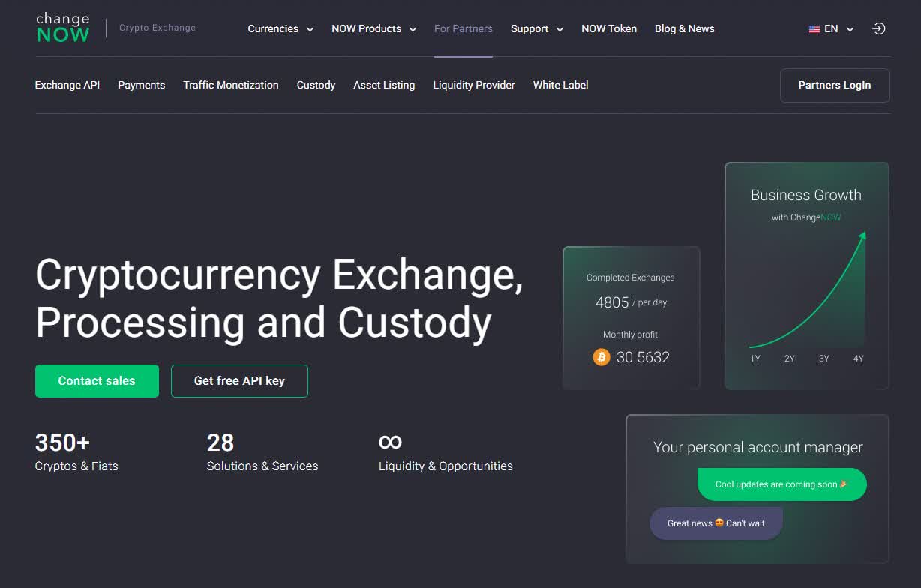This screenshot has width=921, height=588.
Task: Select NOW Token in the navigation
Action: tap(608, 28)
